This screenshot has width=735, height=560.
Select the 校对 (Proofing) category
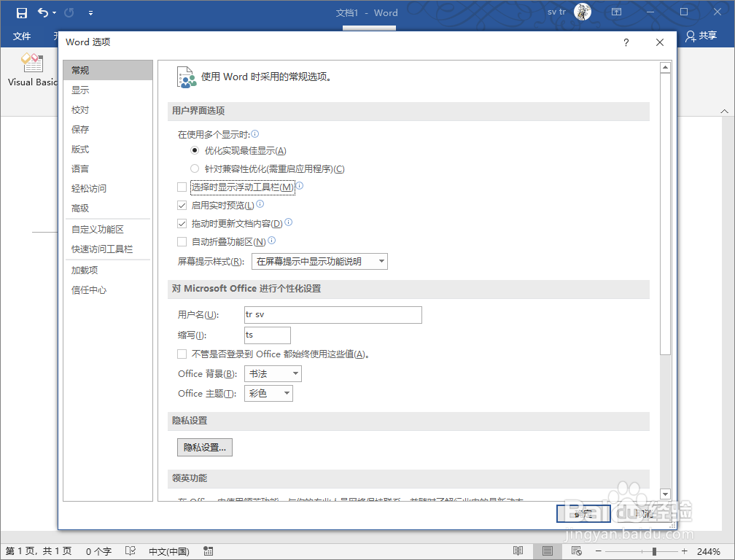click(108, 109)
